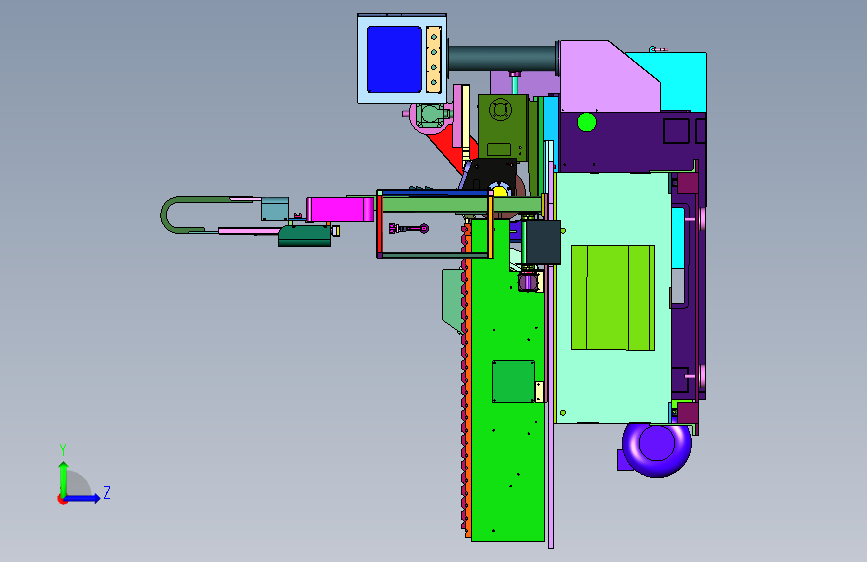Select the dark green clamp block below the arm
Image resolution: width=867 pixels, height=562 pixels.
[305, 235]
